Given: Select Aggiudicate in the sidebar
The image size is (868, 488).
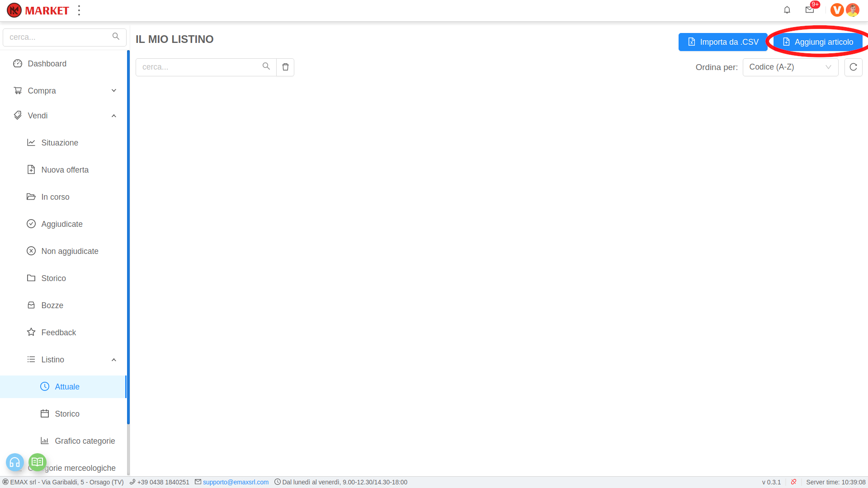Looking at the screenshot, I should click(62, 224).
